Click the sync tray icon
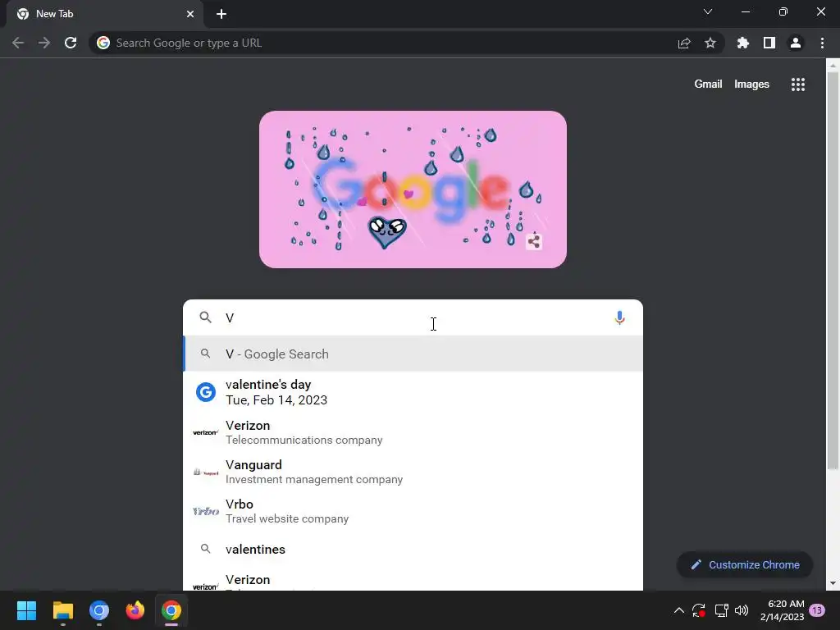The width and height of the screenshot is (840, 630). [x=699, y=610]
